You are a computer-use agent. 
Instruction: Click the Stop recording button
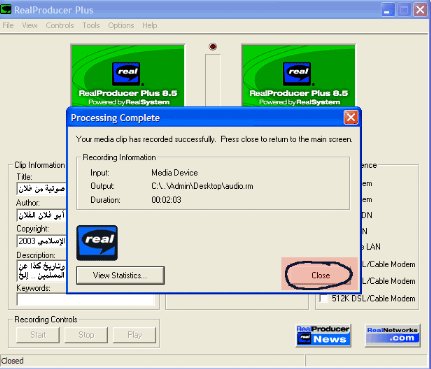tap(86, 335)
